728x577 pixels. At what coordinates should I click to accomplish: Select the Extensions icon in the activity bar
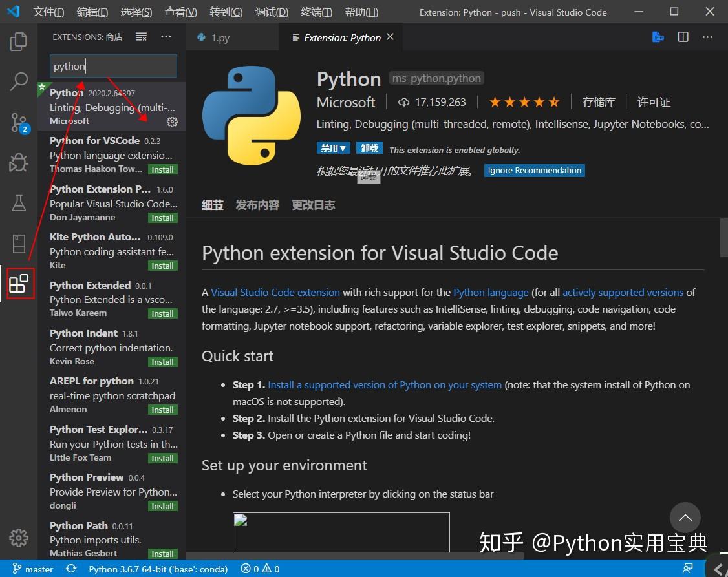tap(18, 283)
